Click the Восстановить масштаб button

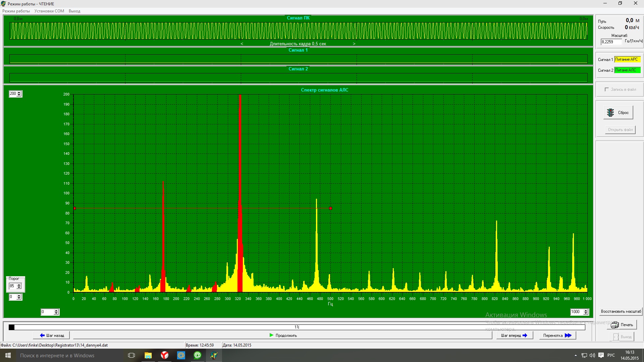(x=621, y=311)
